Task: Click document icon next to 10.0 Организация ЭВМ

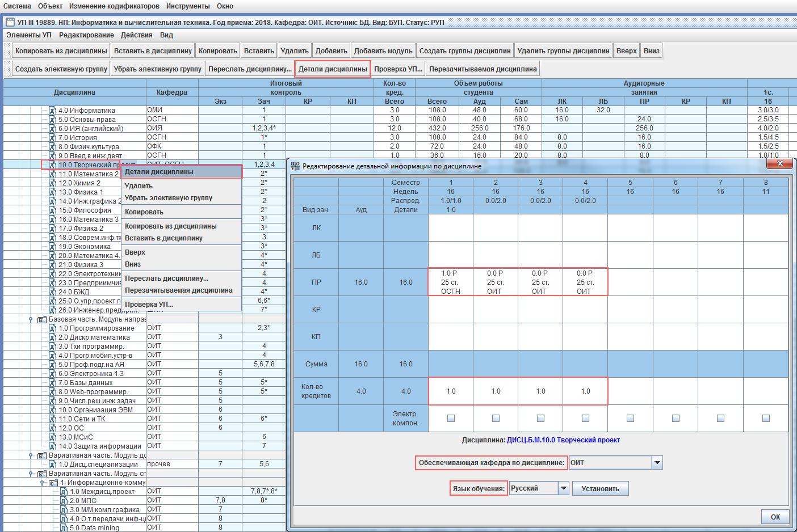Action: pyautogui.click(x=52, y=410)
